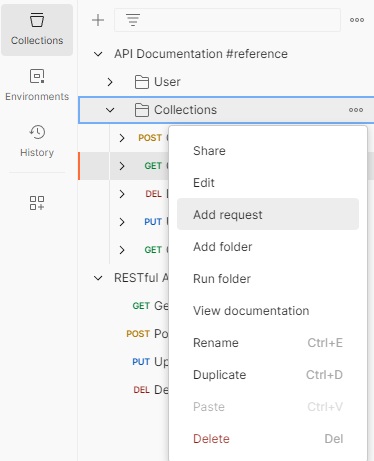Expand the POST request chevron
Viewport: 374px width, 461px height.
(x=122, y=138)
